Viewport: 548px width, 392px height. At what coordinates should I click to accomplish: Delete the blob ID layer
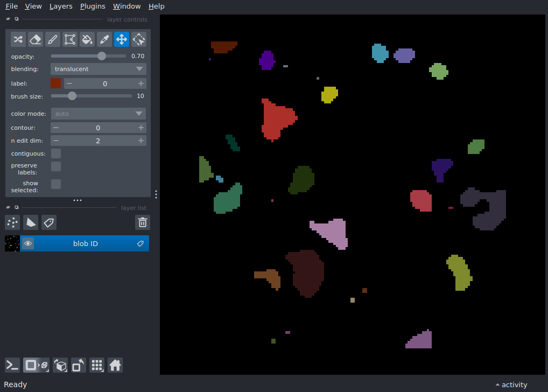click(142, 222)
